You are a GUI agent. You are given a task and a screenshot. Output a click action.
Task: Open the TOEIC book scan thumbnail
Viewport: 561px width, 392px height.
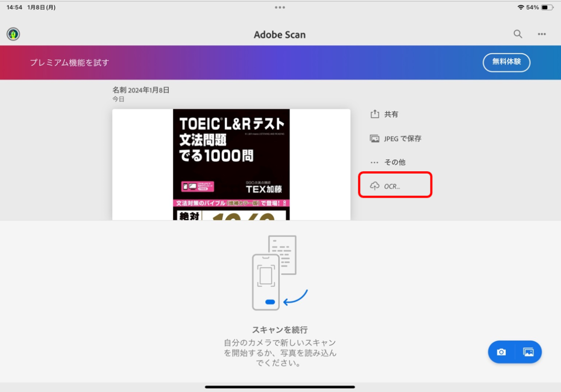(x=231, y=165)
